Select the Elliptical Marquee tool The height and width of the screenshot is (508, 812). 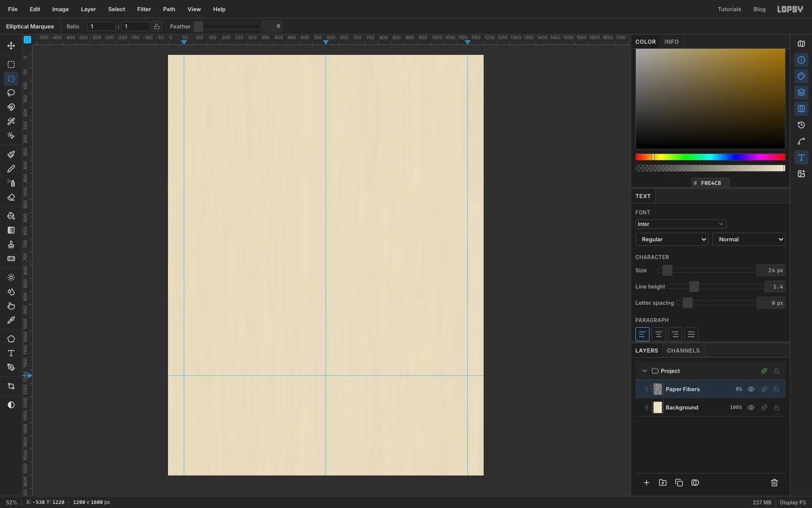point(11,79)
